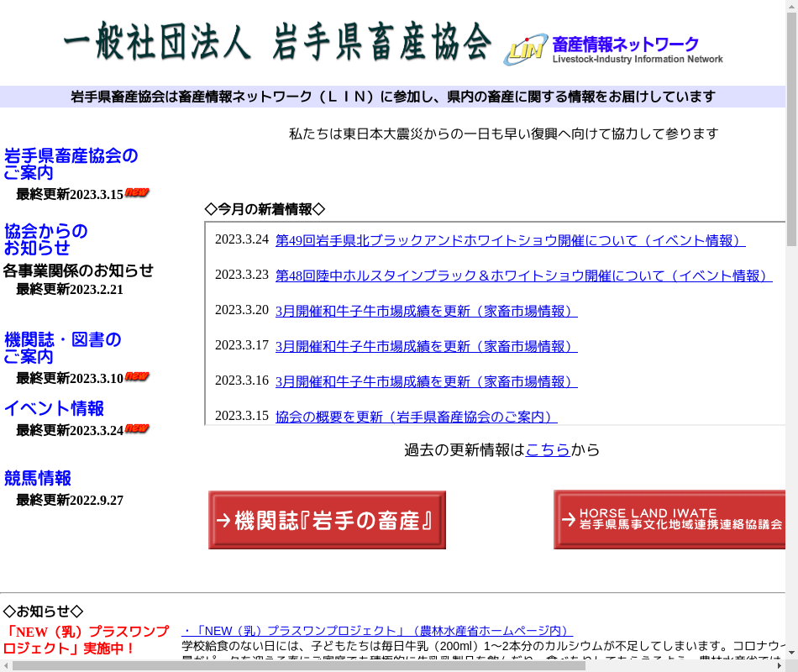Screen dimensions: 798x672
Task: Go to イベント情報 section
Action: [54, 408]
